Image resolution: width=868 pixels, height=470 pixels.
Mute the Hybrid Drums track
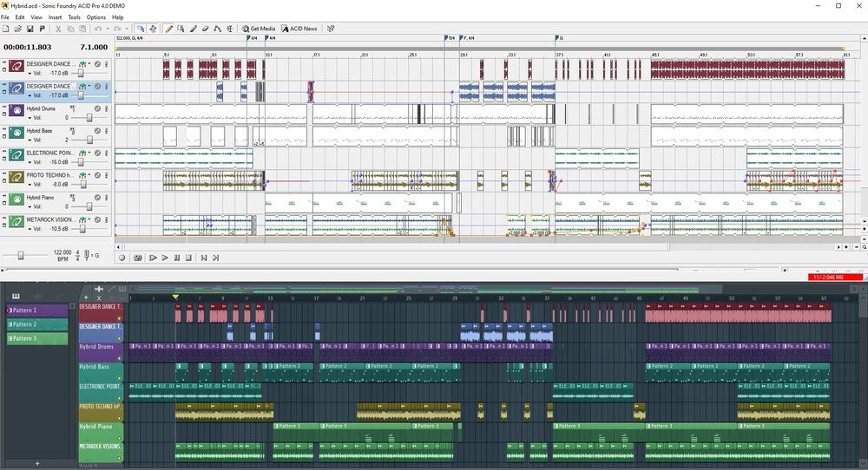click(97, 109)
